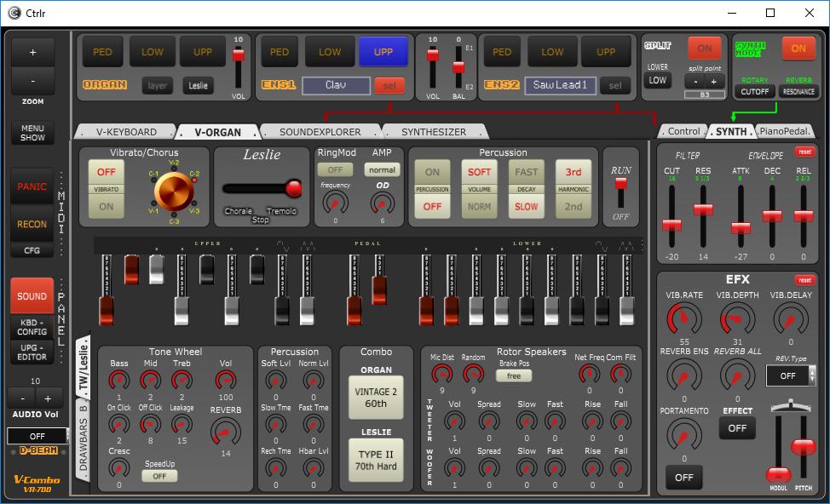Open the AMP normal type selector
Screen dimensions: 830x504
coord(382,169)
